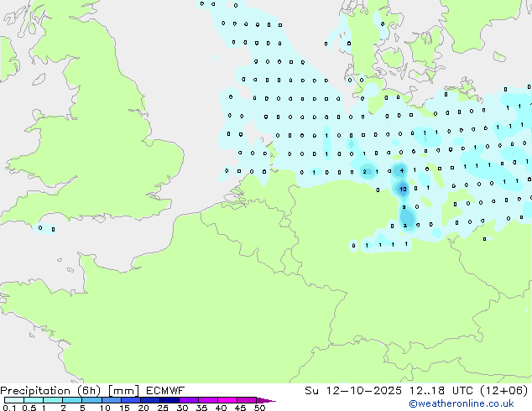Click the "(12+06)" forecast offset text
532x411 pixels.
[504, 391]
